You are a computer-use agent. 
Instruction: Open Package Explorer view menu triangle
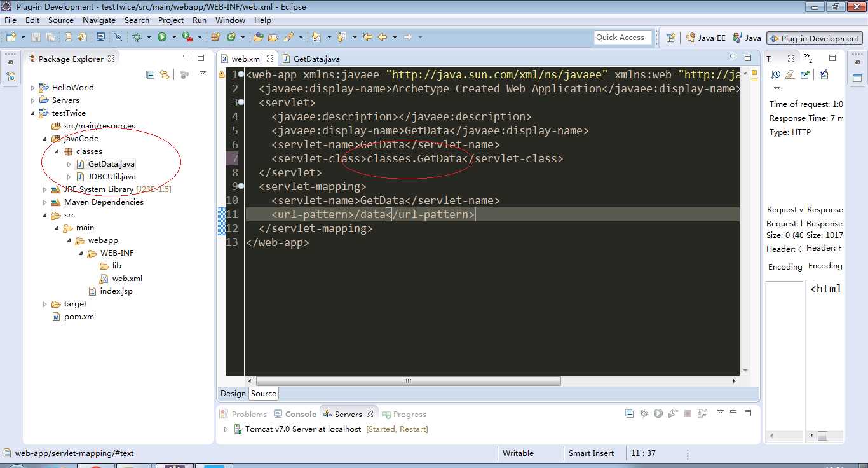203,74
